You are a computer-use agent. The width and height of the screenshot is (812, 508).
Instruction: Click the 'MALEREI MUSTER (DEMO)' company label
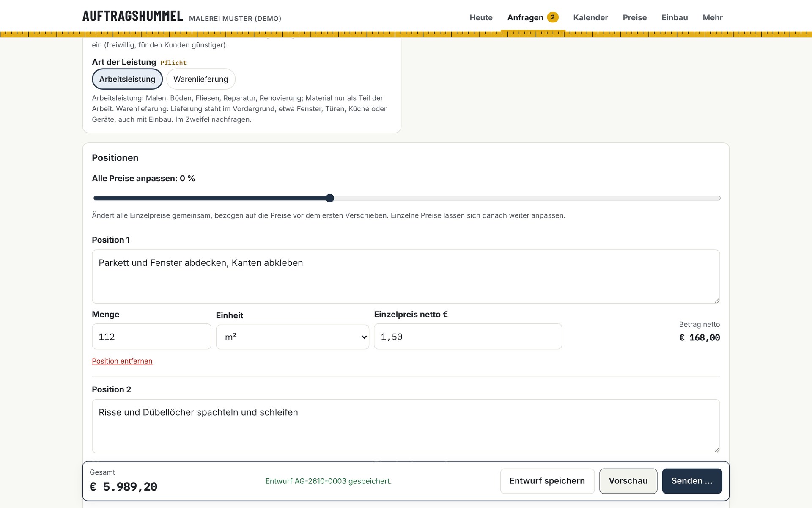[235, 19]
